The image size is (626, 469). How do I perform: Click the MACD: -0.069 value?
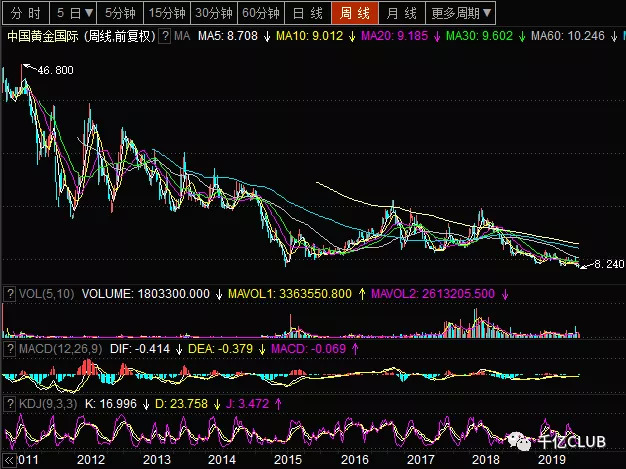pyautogui.click(x=308, y=349)
